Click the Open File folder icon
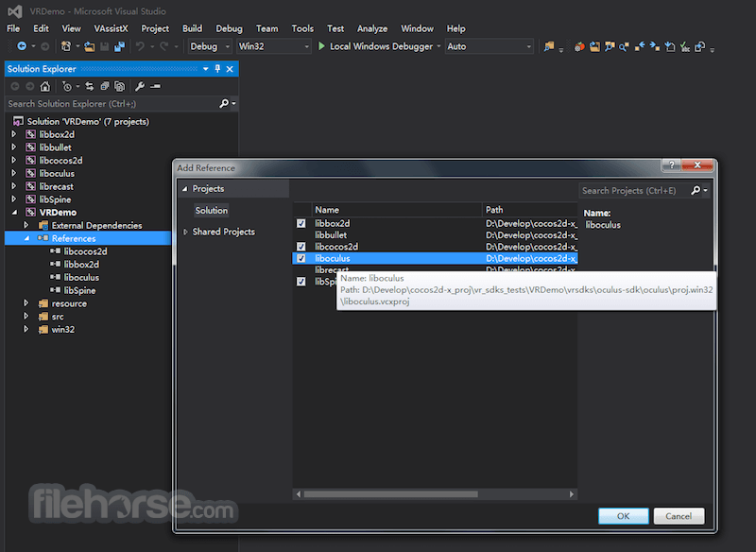The image size is (756, 552). pyautogui.click(x=89, y=46)
